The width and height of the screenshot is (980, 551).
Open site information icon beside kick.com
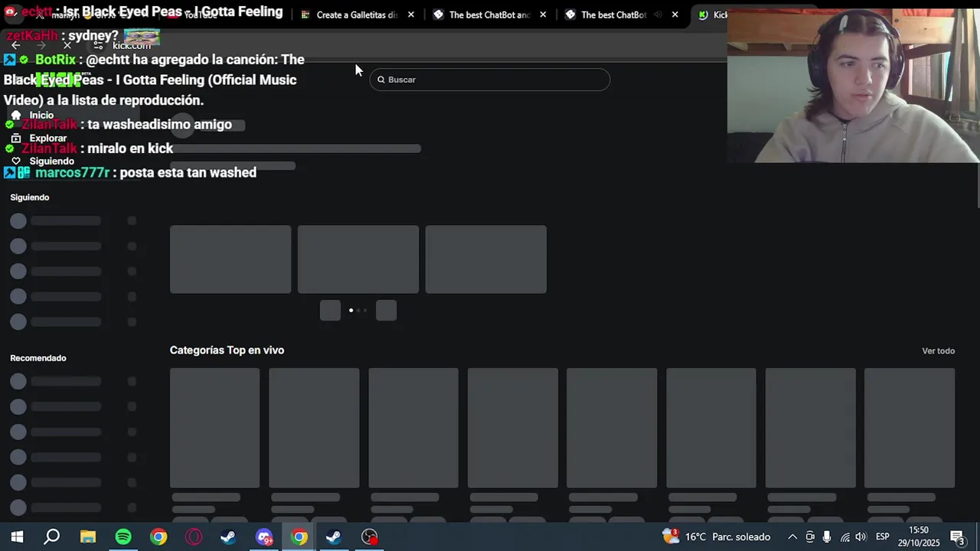(98, 45)
